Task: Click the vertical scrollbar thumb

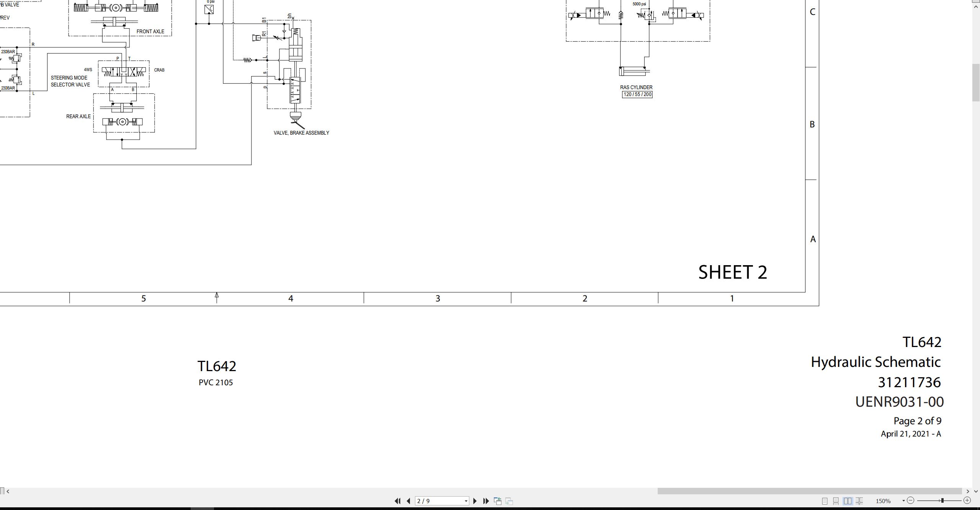Action: tap(976, 82)
